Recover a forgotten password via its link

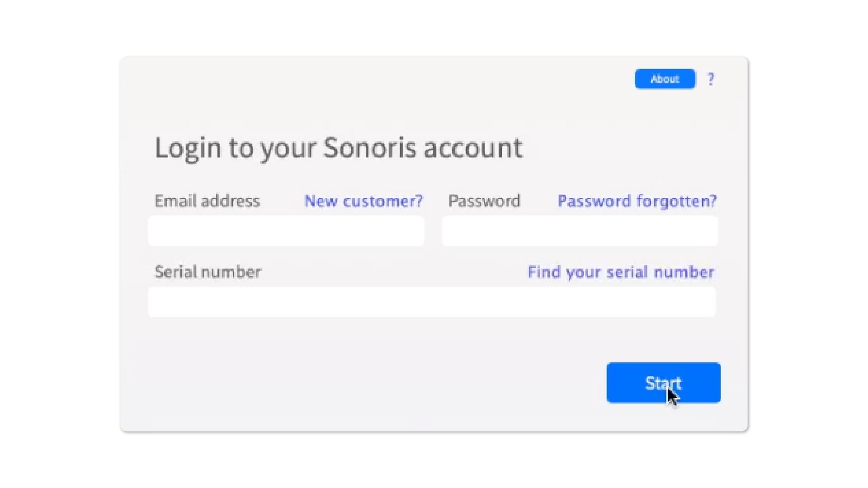[637, 201]
